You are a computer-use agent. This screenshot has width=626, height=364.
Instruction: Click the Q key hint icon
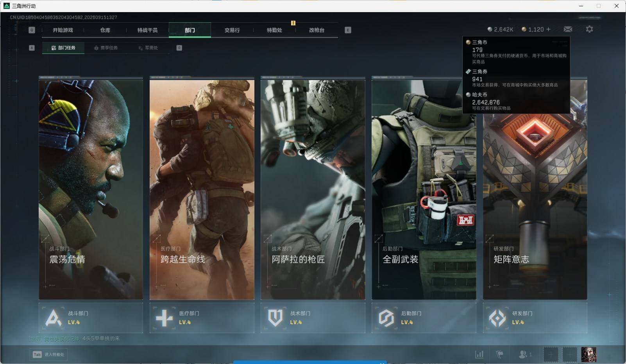[x=32, y=30]
